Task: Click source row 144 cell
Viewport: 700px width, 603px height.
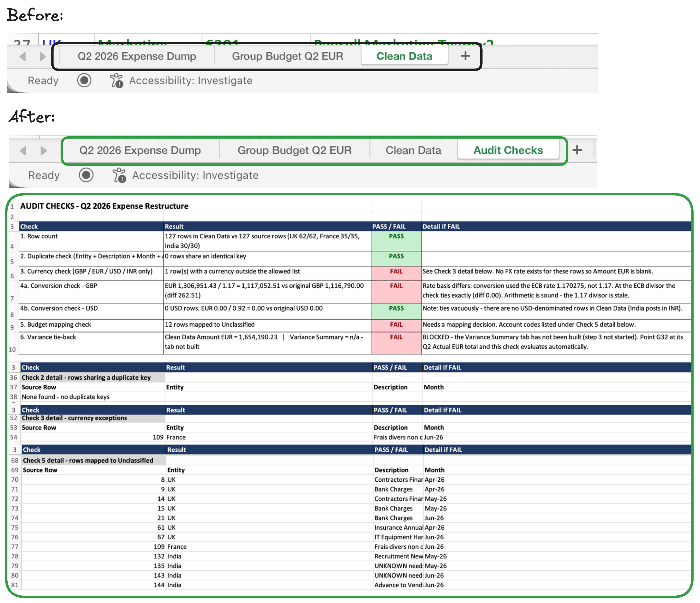Action: click(94, 585)
